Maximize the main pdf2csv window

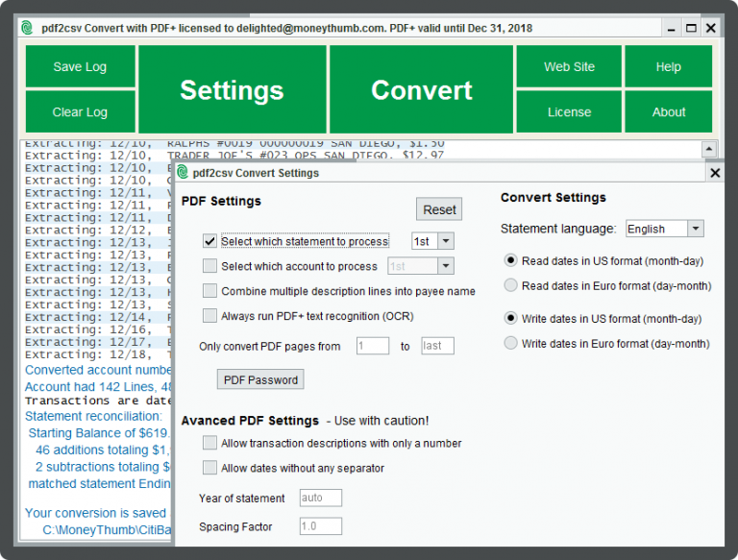click(x=691, y=28)
